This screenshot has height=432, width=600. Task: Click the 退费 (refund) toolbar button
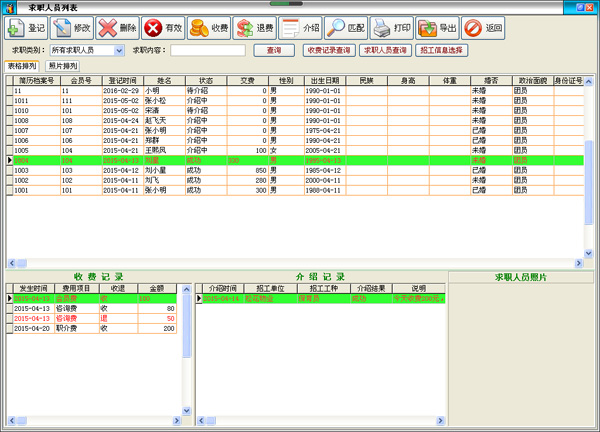pyautogui.click(x=254, y=28)
